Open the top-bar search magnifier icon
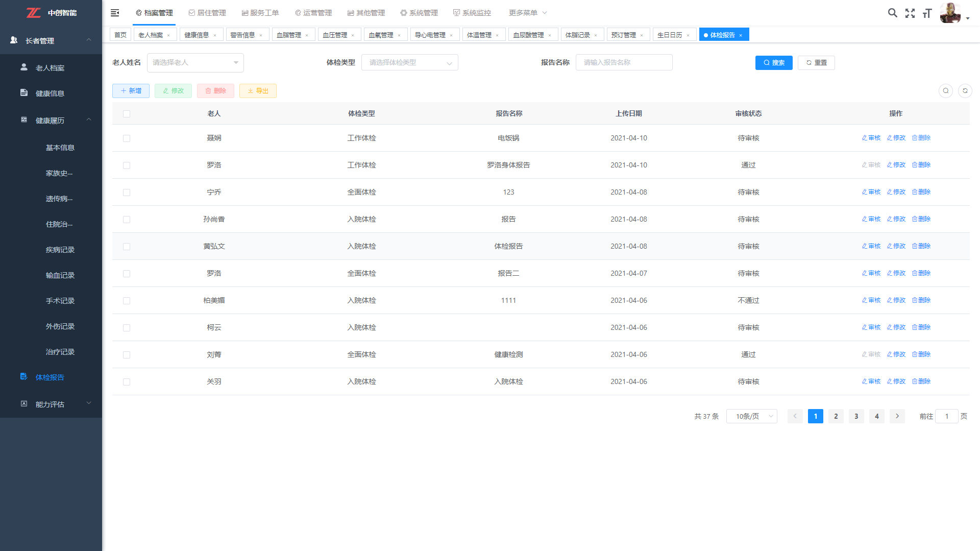The width and height of the screenshot is (980, 551). pyautogui.click(x=892, y=13)
